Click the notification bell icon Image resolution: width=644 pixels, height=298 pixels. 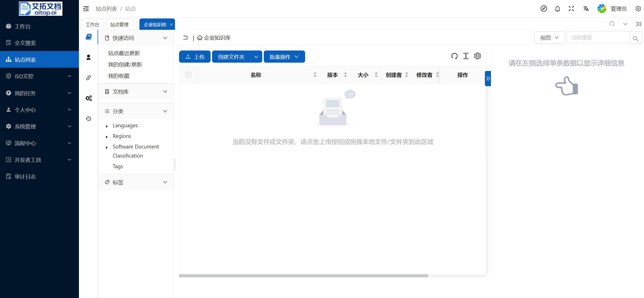tap(557, 9)
